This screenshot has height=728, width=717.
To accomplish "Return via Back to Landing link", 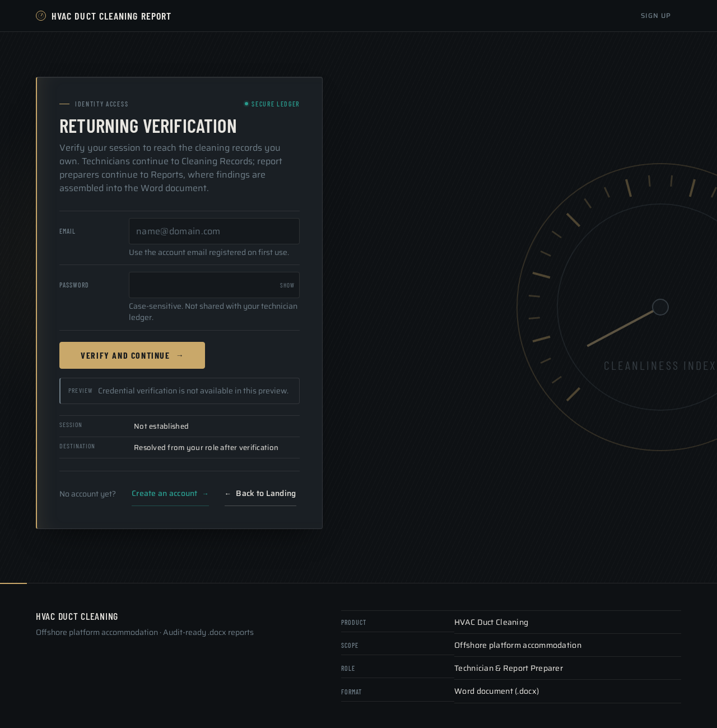I will coord(260,494).
